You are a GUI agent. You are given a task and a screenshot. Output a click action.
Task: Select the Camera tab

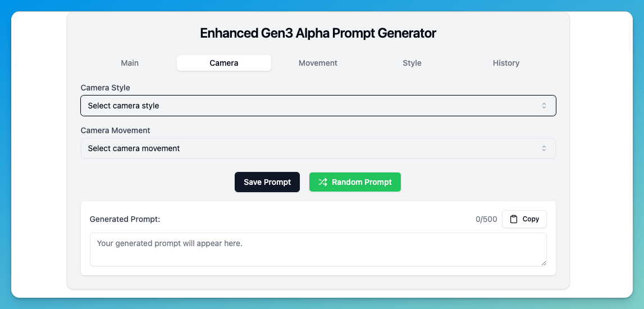tap(224, 63)
